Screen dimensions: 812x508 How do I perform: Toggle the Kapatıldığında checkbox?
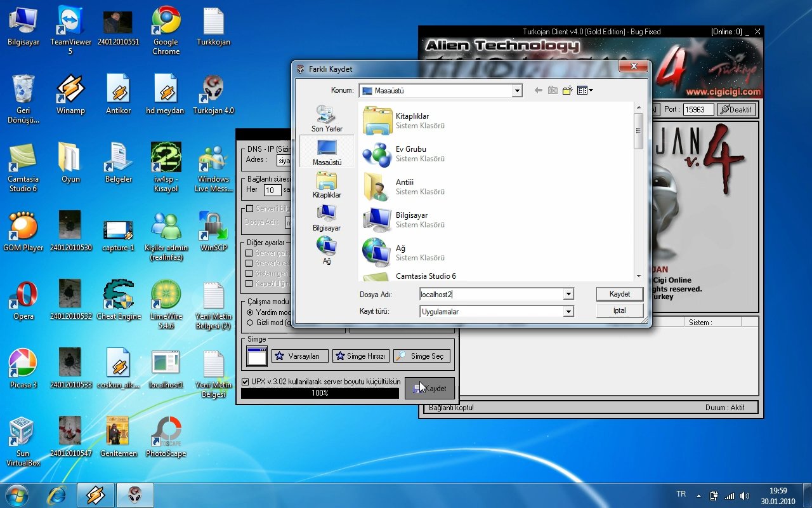(249, 283)
